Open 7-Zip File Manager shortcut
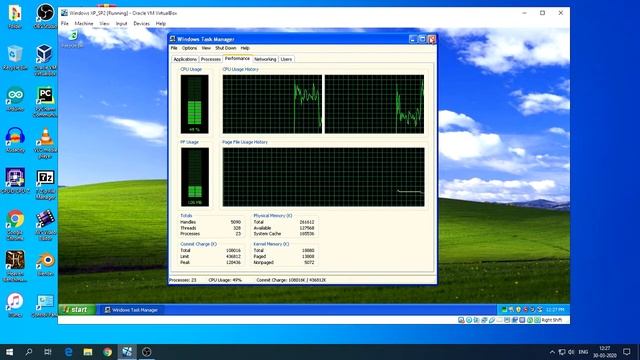 [x=45, y=184]
